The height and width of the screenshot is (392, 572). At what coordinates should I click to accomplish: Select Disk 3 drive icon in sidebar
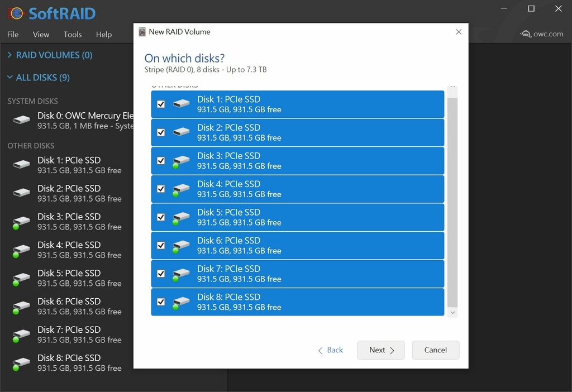point(22,222)
